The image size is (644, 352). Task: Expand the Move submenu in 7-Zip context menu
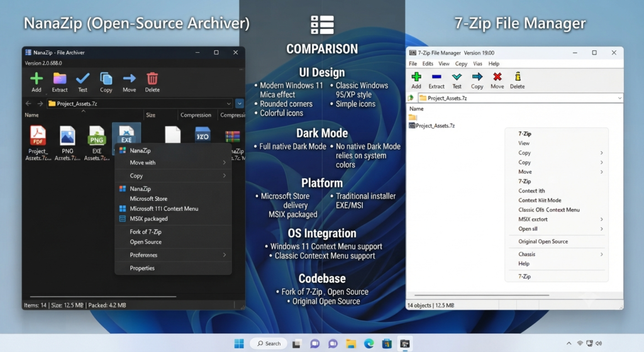[601, 172]
